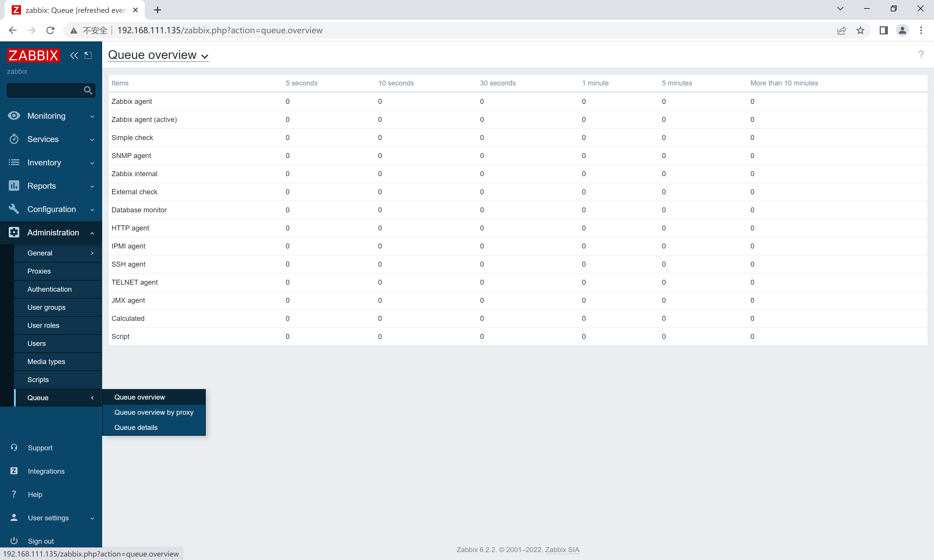Click the SNMP agent row label

click(x=131, y=156)
